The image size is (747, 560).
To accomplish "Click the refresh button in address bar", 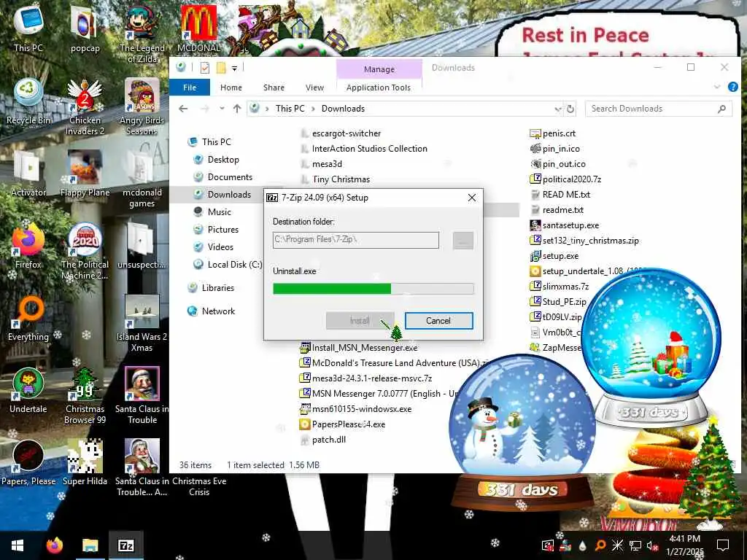I will click(570, 109).
